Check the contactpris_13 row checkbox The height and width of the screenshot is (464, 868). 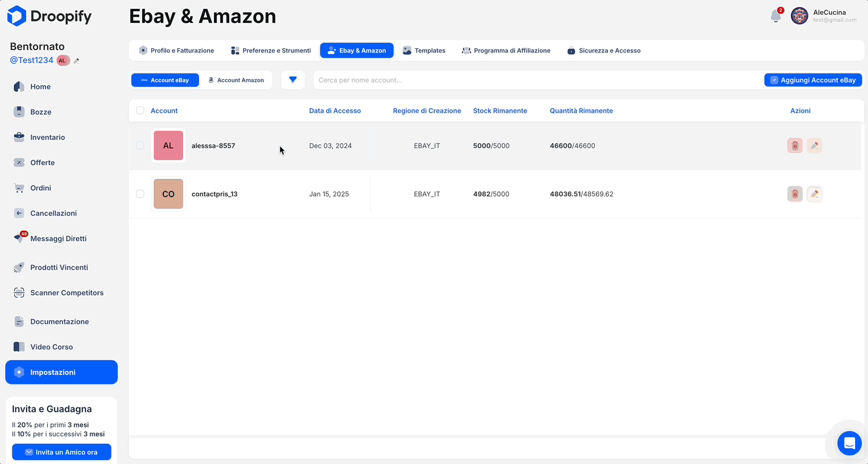[140, 194]
